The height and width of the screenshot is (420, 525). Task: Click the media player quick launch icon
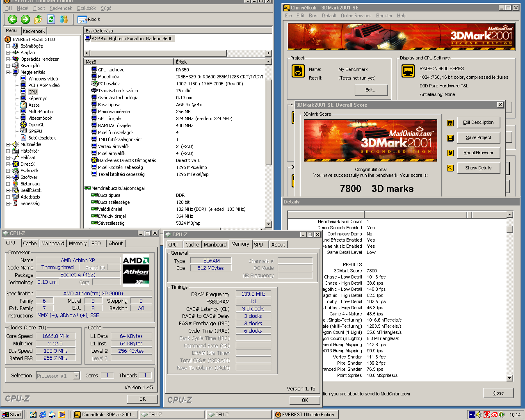[62, 415]
